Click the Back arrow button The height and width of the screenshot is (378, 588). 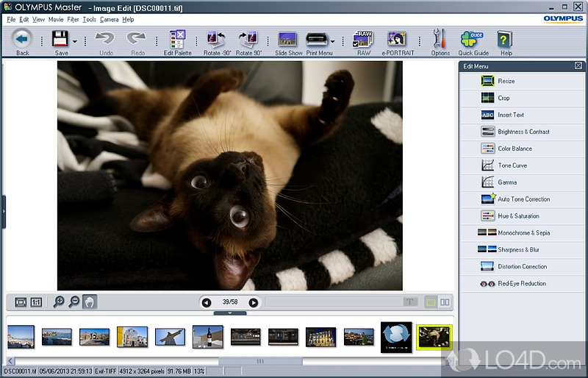22,40
